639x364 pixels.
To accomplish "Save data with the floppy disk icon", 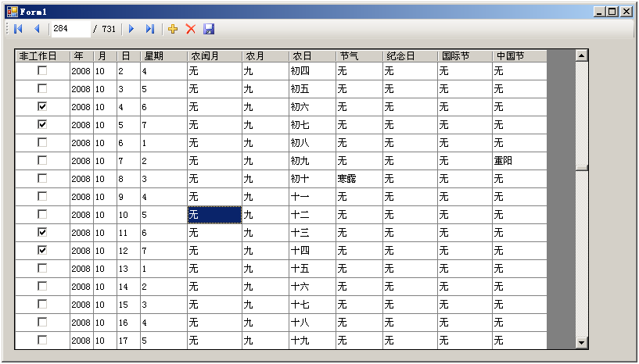I will coord(209,29).
